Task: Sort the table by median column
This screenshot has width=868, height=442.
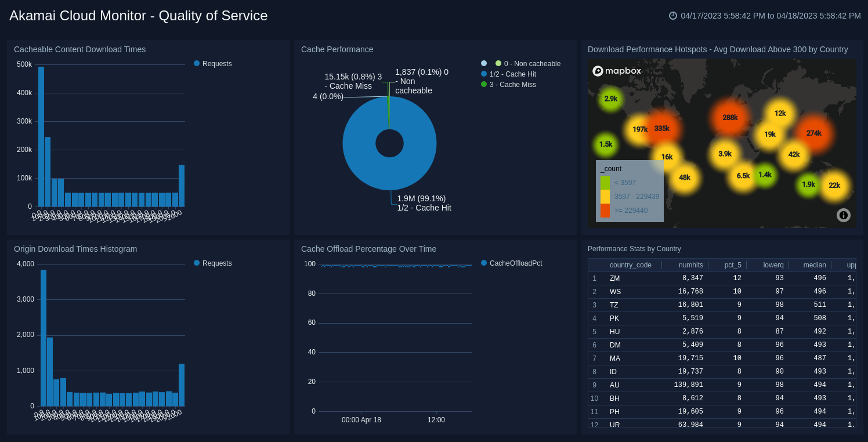Action: tap(815, 265)
